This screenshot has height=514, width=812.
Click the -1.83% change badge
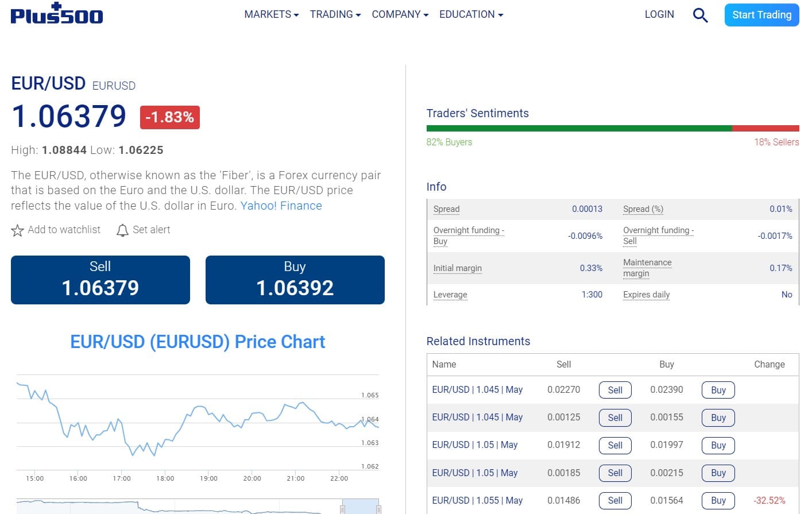pos(170,117)
